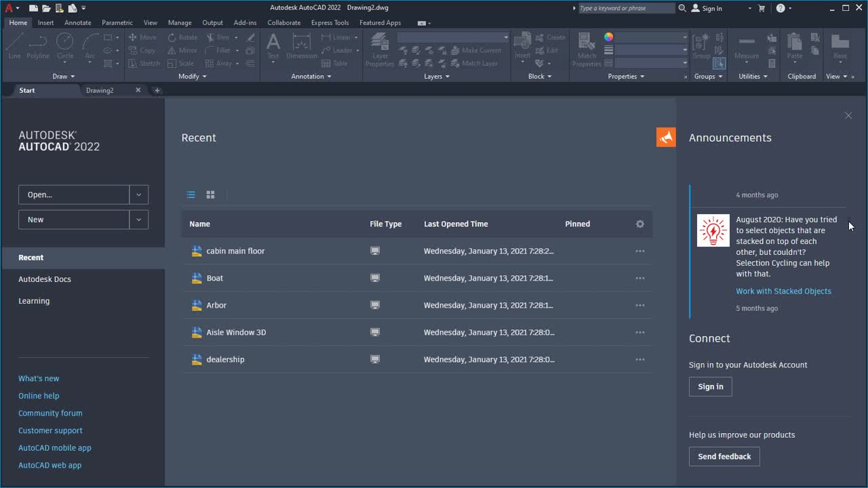
Task: Pin the Boat drawing file
Action: [x=577, y=278]
